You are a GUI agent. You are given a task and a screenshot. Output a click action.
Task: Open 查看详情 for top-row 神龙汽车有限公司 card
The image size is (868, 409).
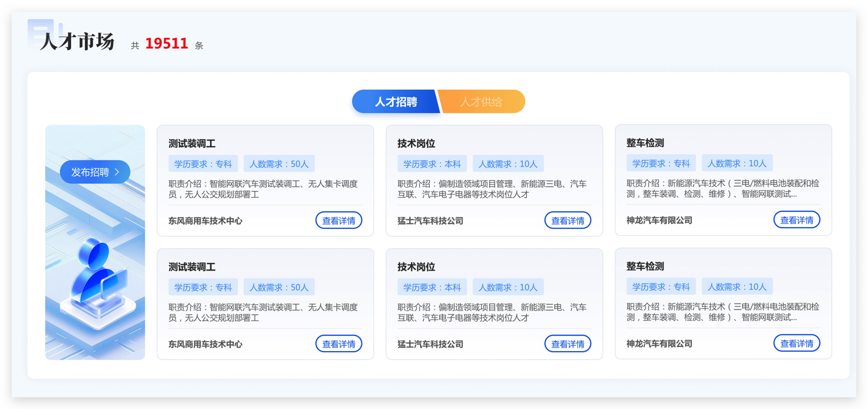point(796,220)
